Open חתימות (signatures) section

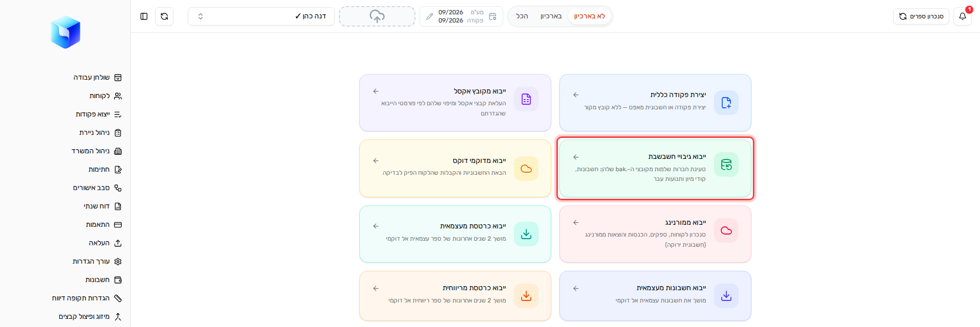(105, 170)
